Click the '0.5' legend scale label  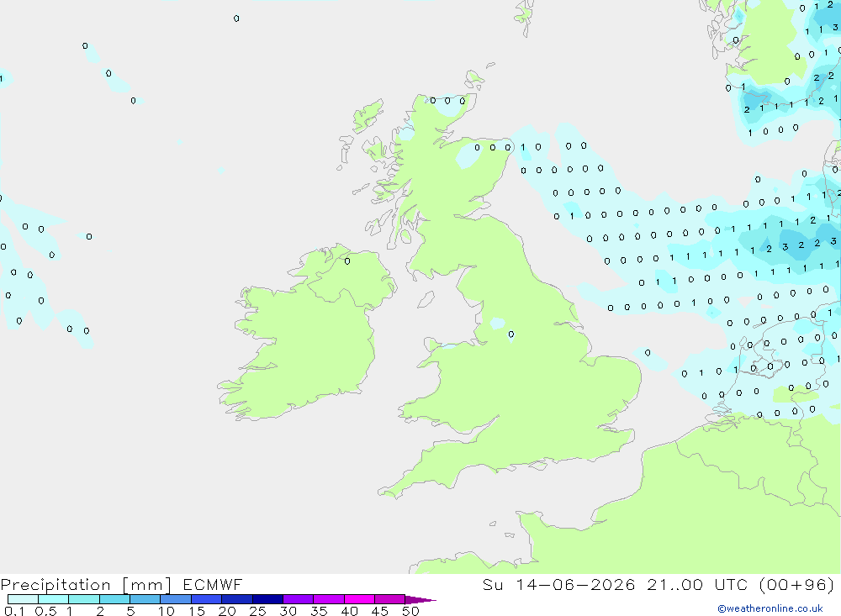click(45, 611)
